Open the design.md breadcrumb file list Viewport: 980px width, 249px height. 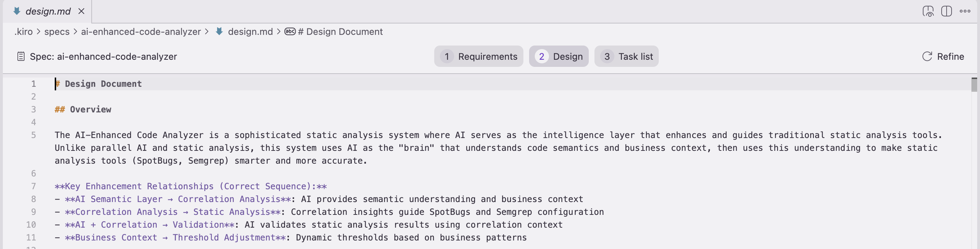(250, 32)
